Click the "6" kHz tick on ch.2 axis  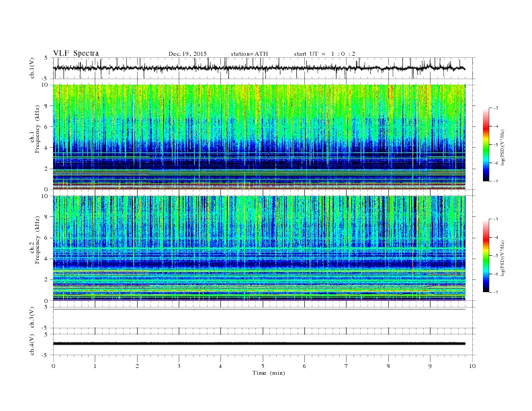pos(47,238)
